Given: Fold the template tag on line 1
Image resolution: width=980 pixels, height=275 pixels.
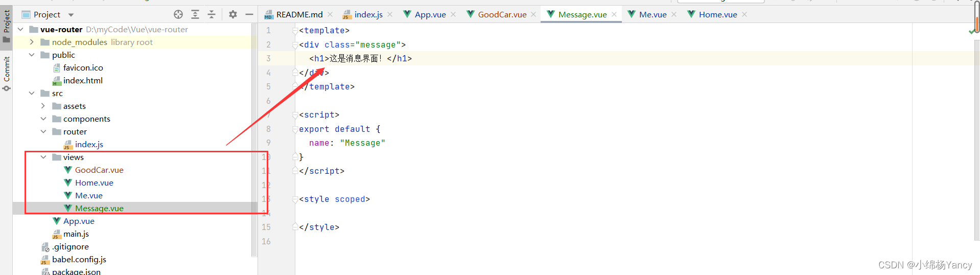Looking at the screenshot, I should [x=295, y=31].
